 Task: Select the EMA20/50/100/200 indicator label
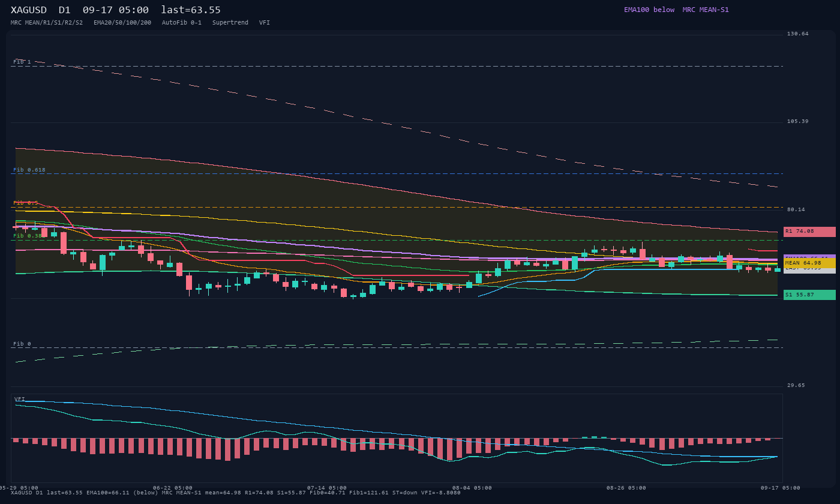[122, 23]
